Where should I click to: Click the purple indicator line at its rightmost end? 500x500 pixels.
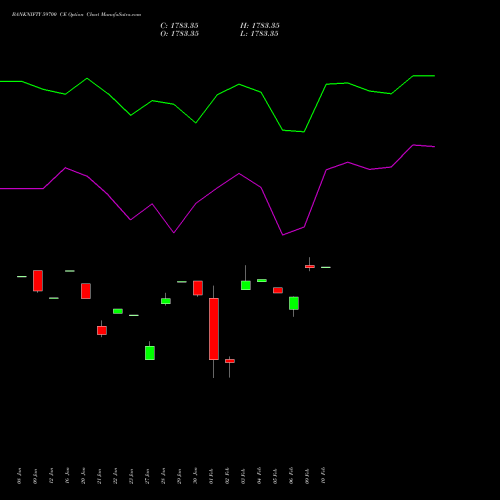pos(434,147)
